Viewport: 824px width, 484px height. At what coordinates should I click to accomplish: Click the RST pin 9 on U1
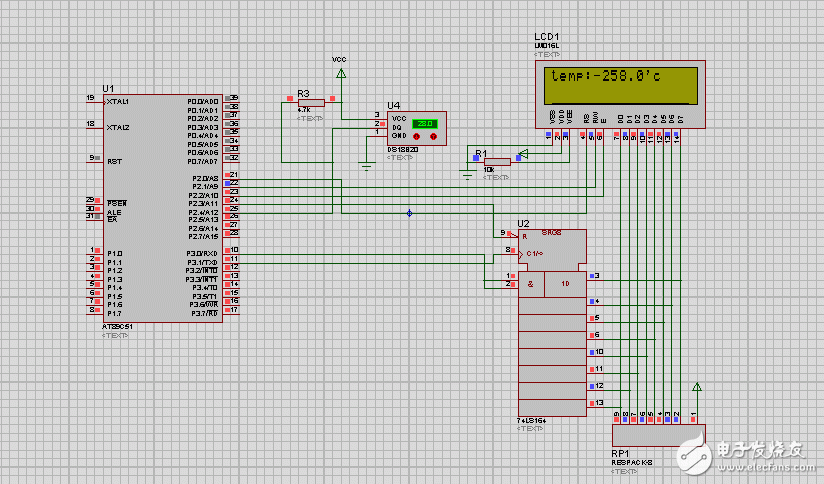(x=93, y=158)
